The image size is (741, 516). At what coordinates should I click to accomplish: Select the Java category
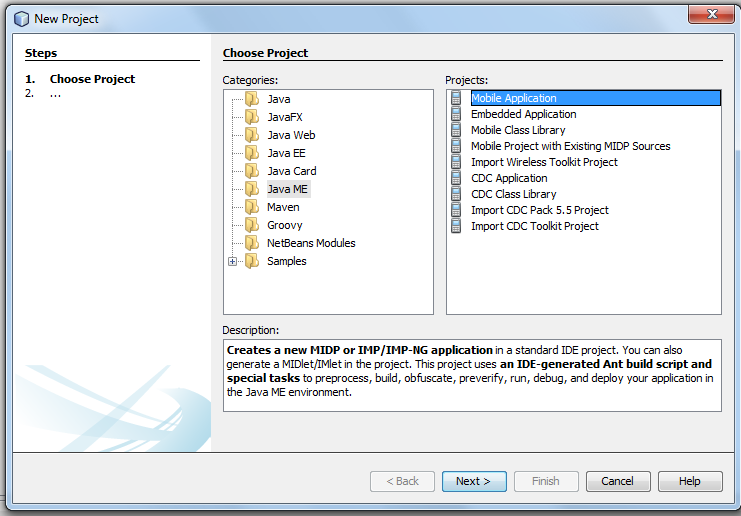click(x=279, y=99)
